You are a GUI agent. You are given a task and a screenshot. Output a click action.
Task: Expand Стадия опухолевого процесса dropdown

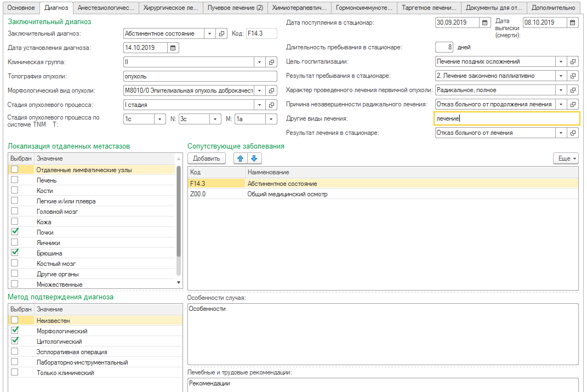(259, 105)
